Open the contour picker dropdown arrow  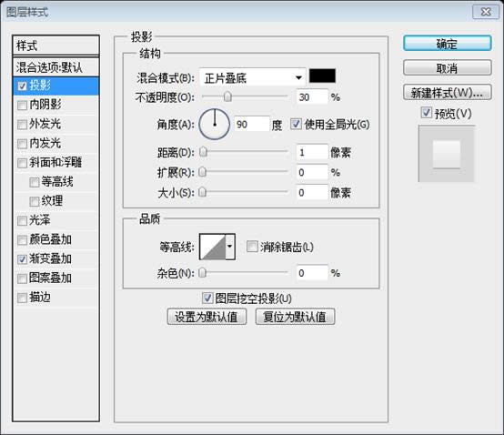pos(230,247)
